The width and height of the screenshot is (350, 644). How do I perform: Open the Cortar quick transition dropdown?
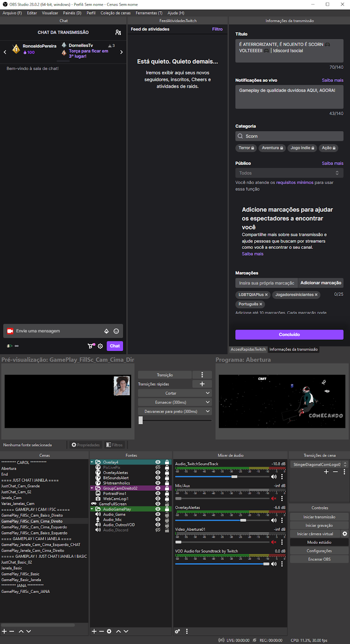click(175, 393)
